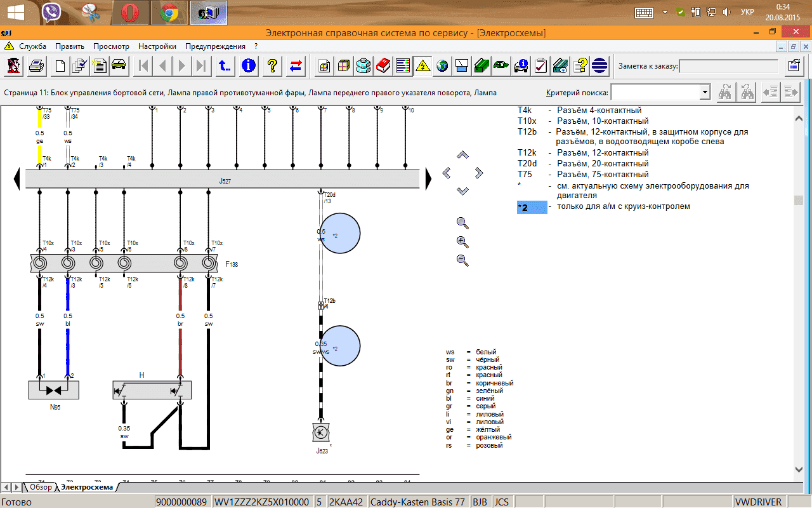Click the highlighted *2 legend entry

tap(532, 207)
